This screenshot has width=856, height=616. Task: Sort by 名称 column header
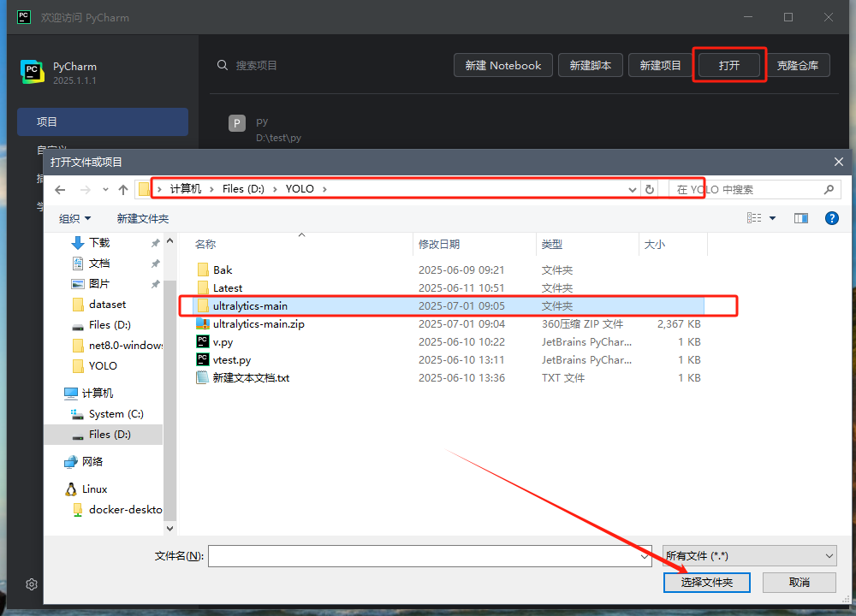click(x=205, y=245)
